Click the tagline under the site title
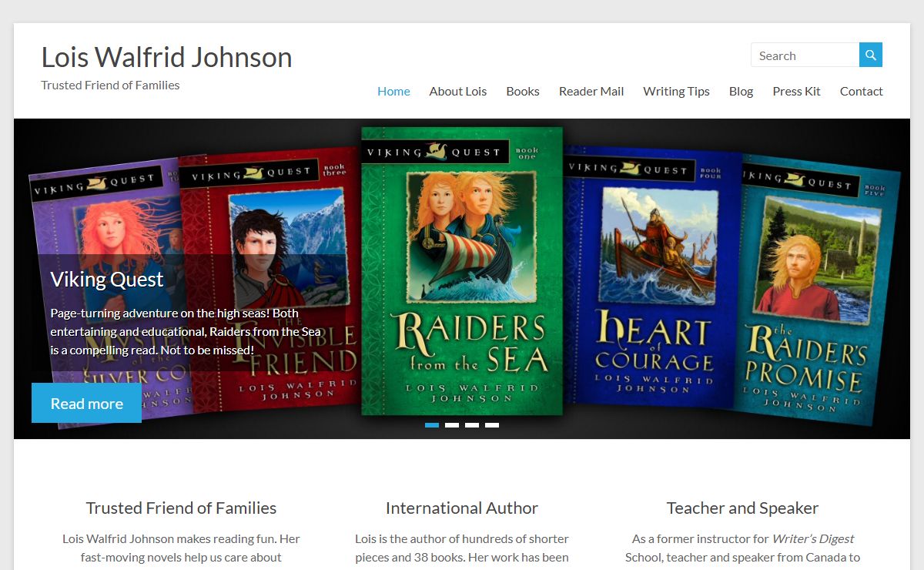The image size is (924, 570). coord(110,85)
